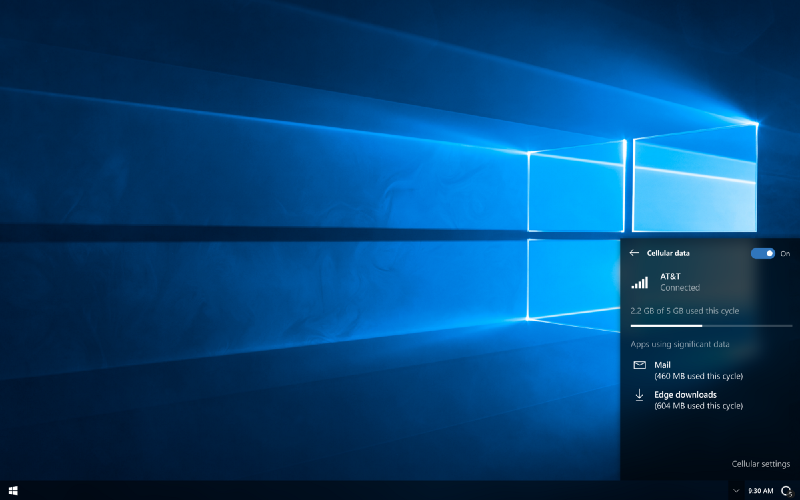
Task: Click the Connected status text under AT&T
Action: pos(680,288)
